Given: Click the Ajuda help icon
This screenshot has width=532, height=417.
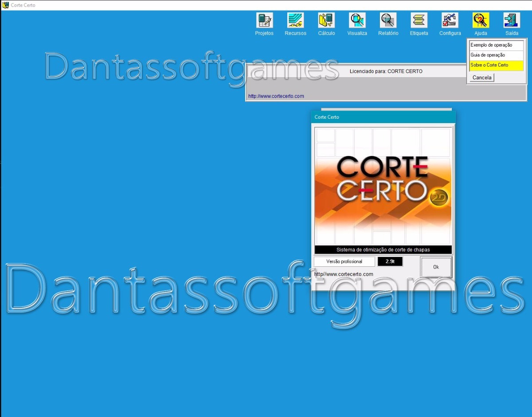Looking at the screenshot, I should point(481,20).
